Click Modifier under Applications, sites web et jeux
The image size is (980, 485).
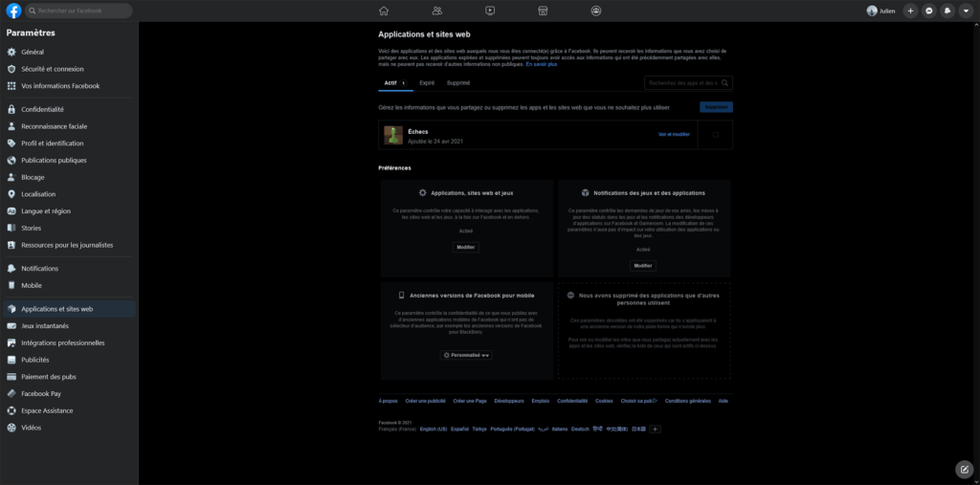tap(466, 248)
